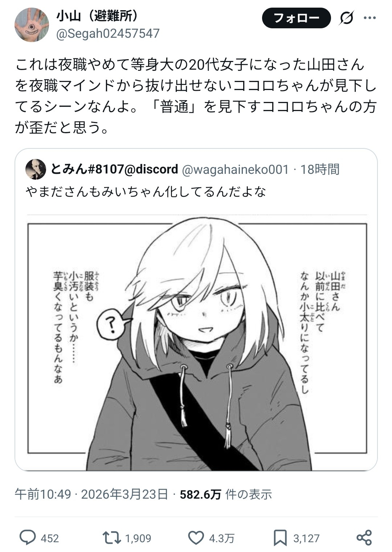Open the Grok slashed-circle icon

(x=346, y=18)
